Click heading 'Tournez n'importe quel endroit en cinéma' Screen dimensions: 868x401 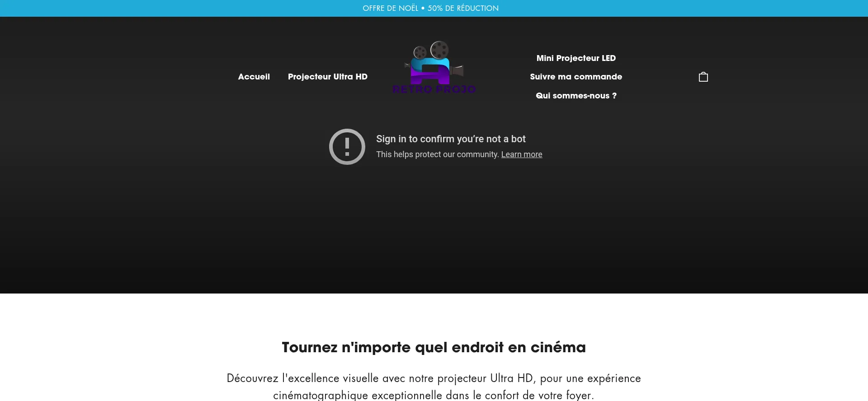(x=434, y=347)
